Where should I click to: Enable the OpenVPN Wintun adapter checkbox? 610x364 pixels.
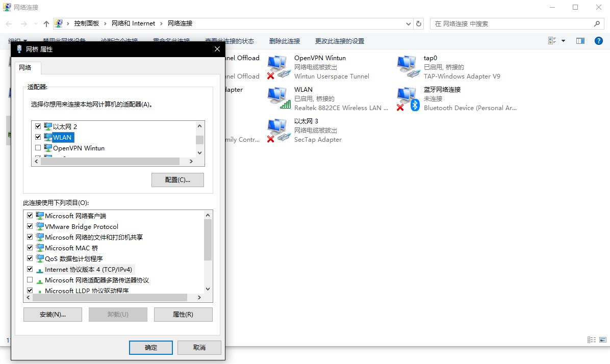click(x=38, y=148)
